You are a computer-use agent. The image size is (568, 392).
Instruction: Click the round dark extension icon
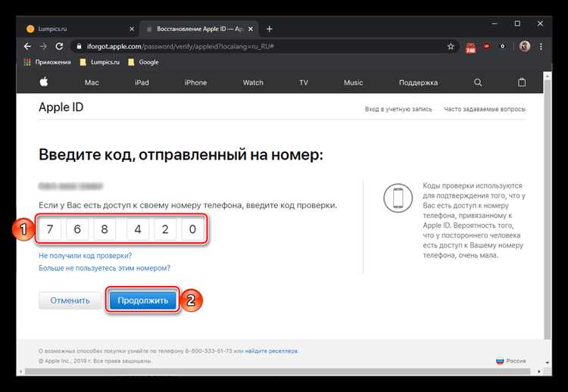tap(502, 46)
